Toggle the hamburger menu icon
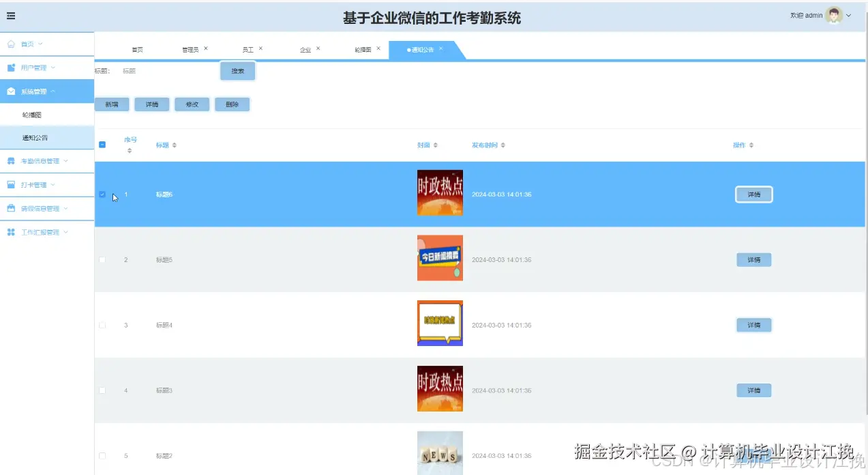This screenshot has width=868, height=475. tap(11, 16)
